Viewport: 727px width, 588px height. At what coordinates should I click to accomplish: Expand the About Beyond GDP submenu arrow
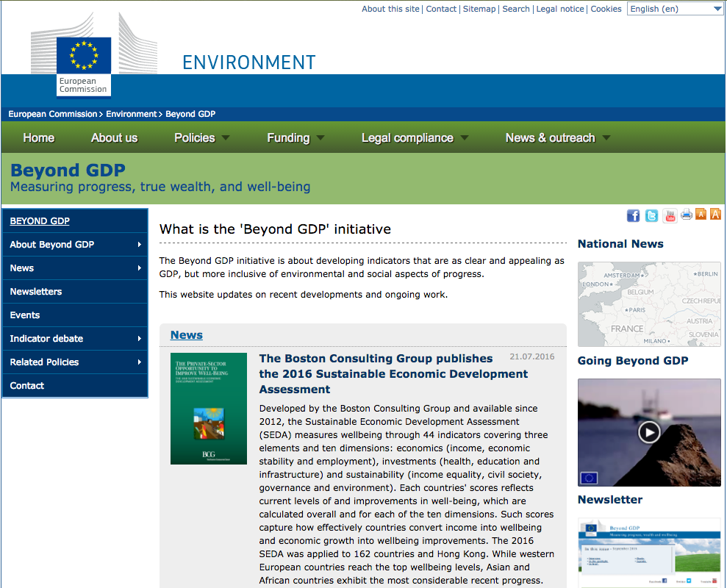pyautogui.click(x=139, y=244)
